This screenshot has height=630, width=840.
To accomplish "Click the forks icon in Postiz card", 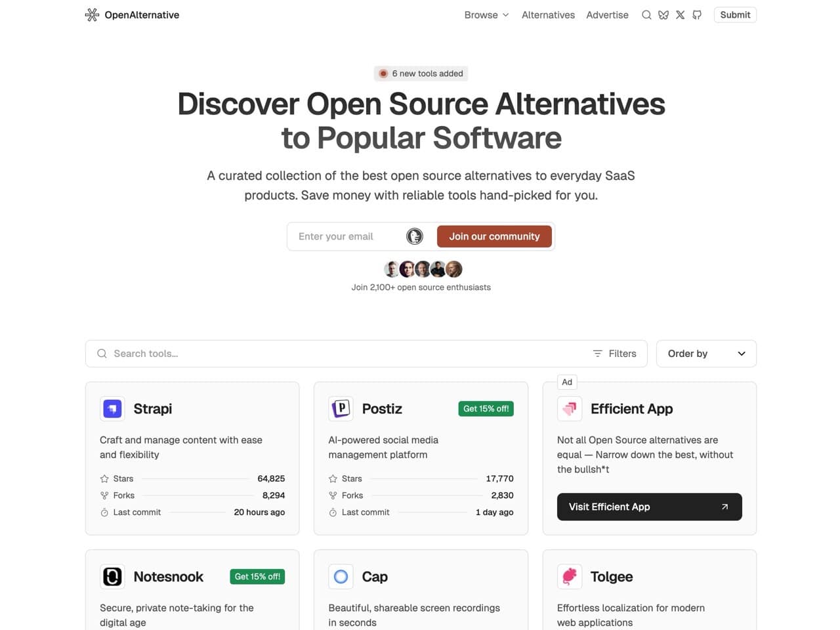I will [333, 495].
